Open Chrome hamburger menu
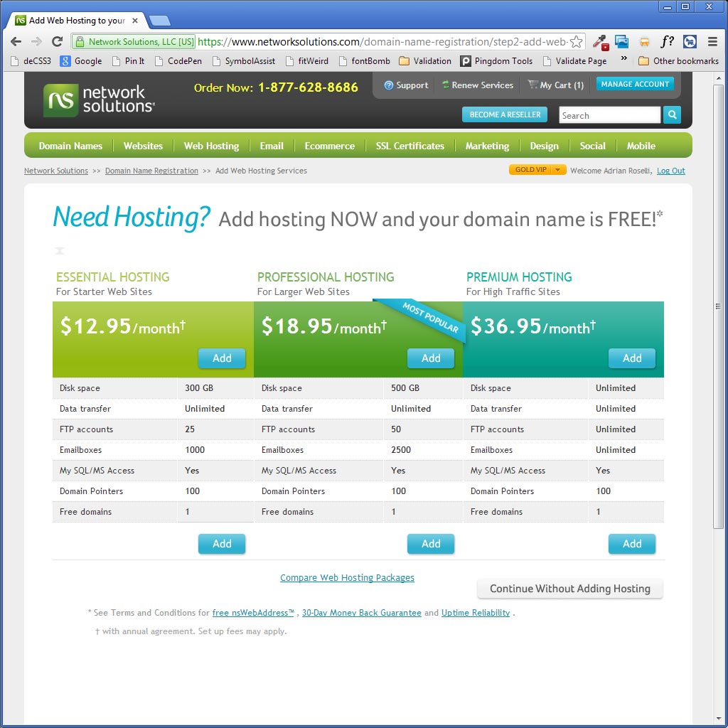The image size is (728, 728). 712,42
